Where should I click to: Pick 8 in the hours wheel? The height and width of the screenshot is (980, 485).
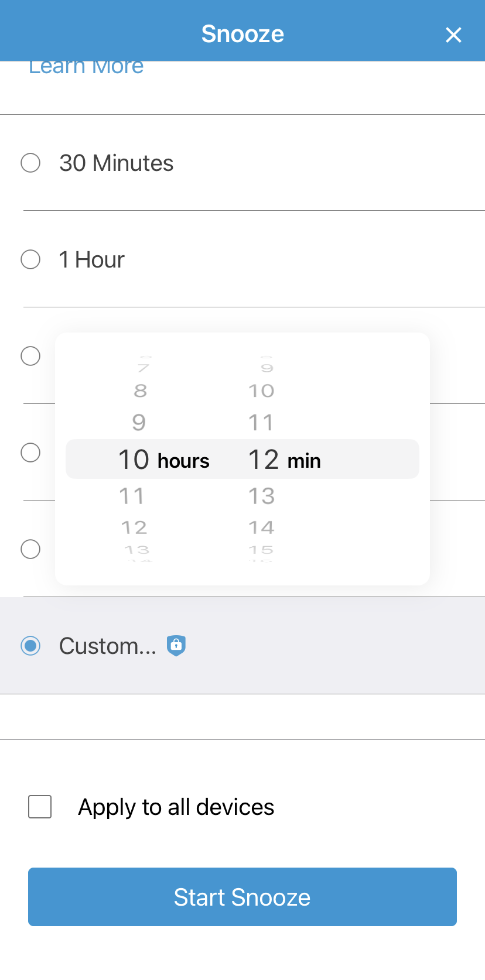[x=140, y=390]
